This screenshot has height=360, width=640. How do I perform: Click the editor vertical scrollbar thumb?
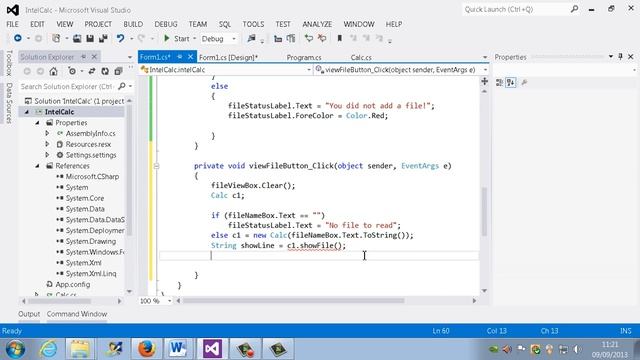click(484, 212)
